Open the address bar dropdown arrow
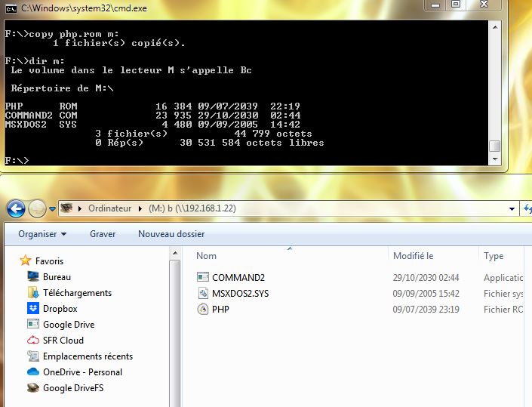The image size is (532, 407). (512, 208)
